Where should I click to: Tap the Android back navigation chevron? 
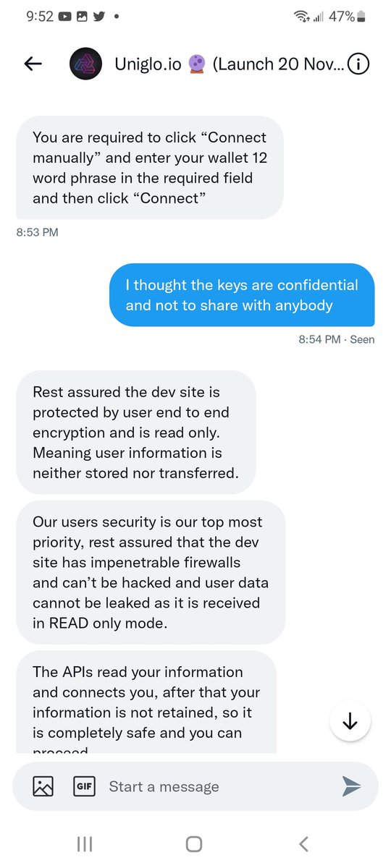tap(304, 843)
